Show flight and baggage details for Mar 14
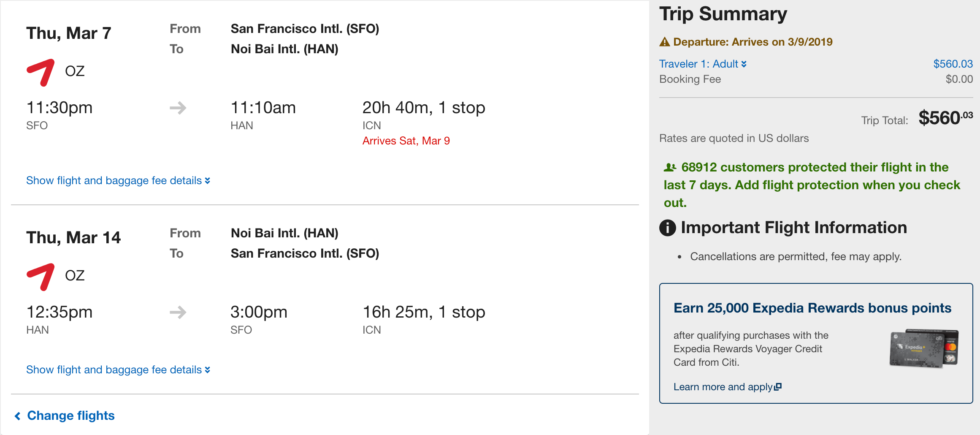The image size is (980, 435). tap(118, 370)
